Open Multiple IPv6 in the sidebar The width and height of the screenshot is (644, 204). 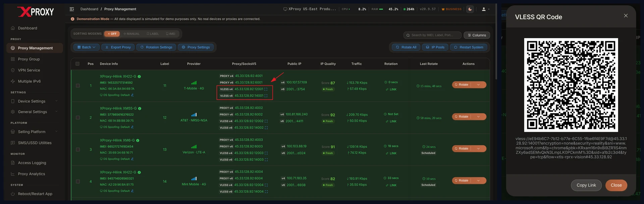35,81
